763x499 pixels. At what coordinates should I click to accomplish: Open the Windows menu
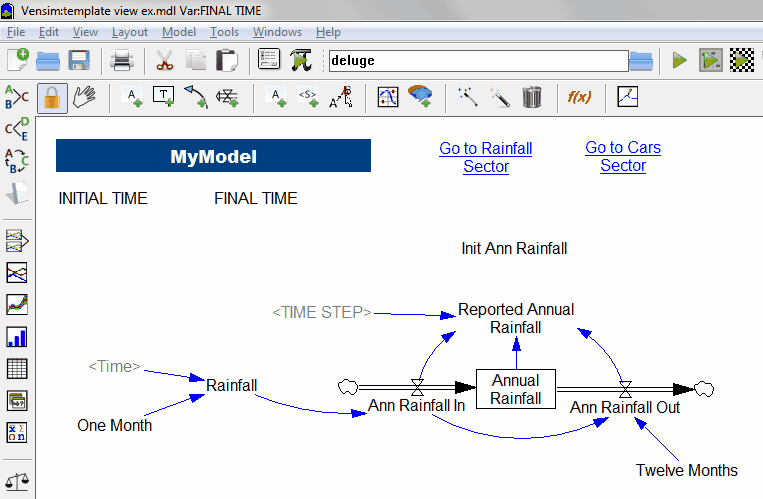click(x=277, y=32)
